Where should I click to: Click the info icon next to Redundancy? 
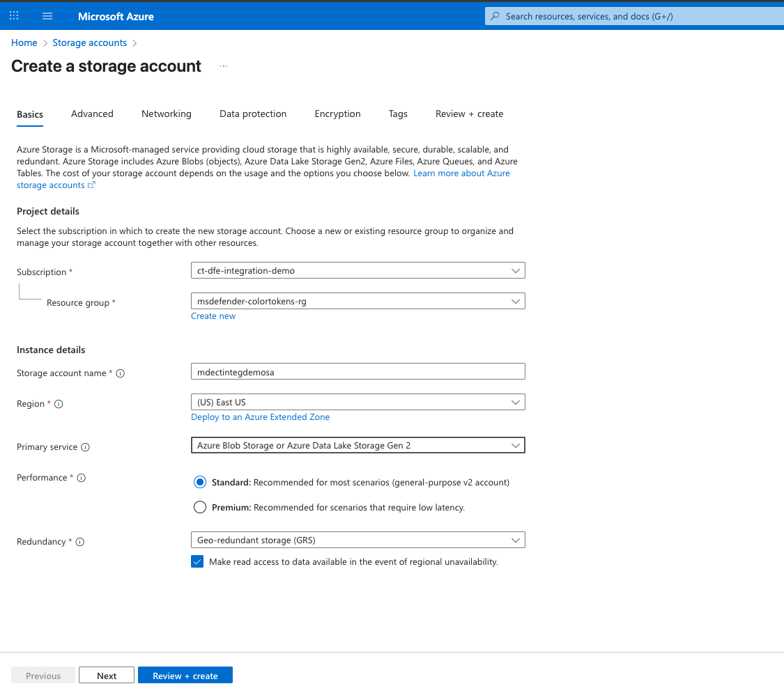pyautogui.click(x=80, y=542)
